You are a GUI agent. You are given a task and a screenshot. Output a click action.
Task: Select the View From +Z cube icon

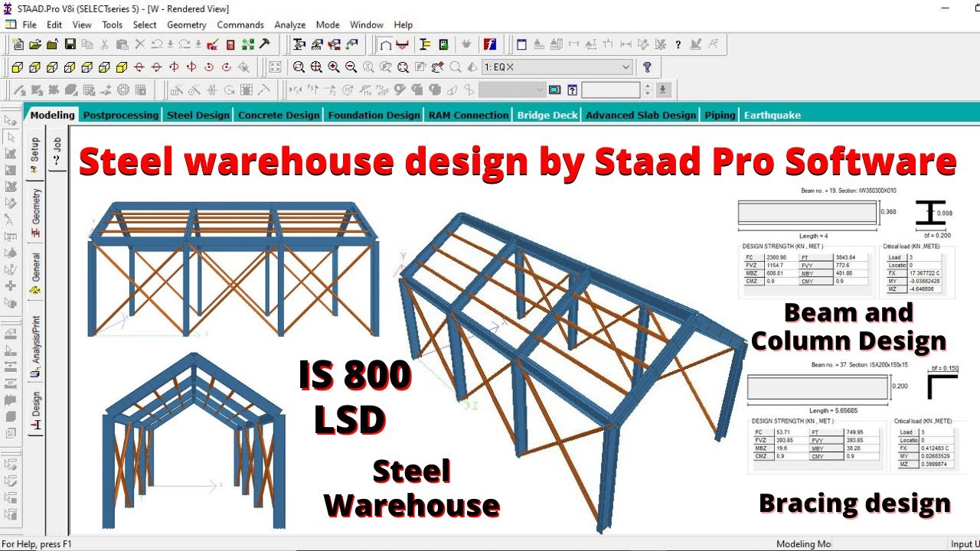click(16, 67)
